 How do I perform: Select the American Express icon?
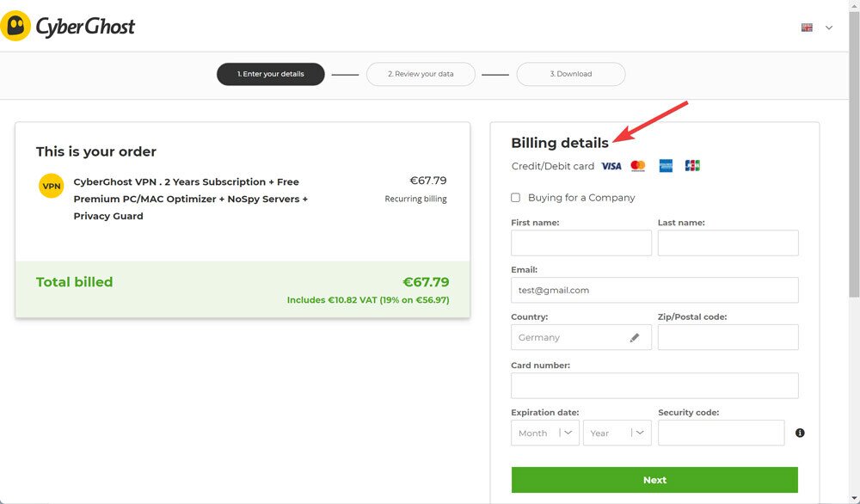point(666,166)
